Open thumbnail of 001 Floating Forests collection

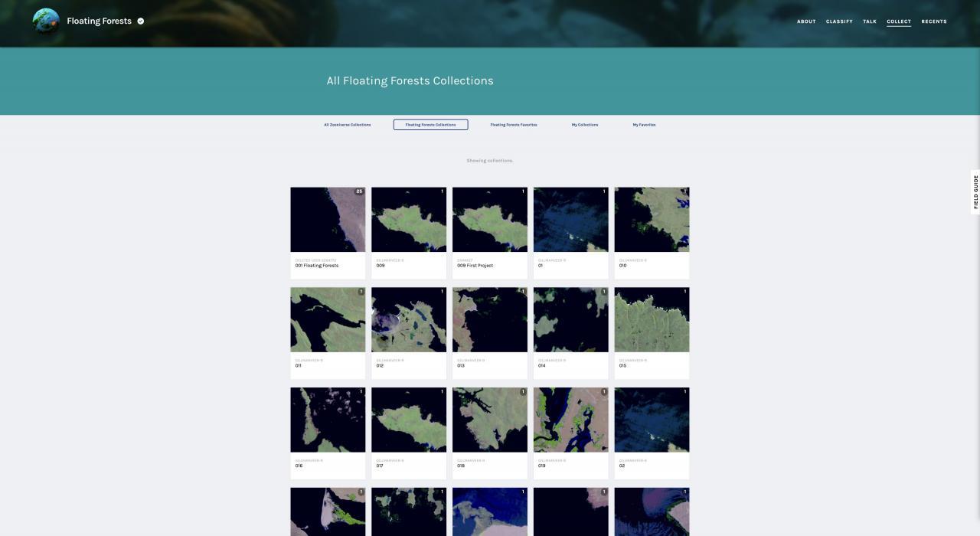[328, 220]
